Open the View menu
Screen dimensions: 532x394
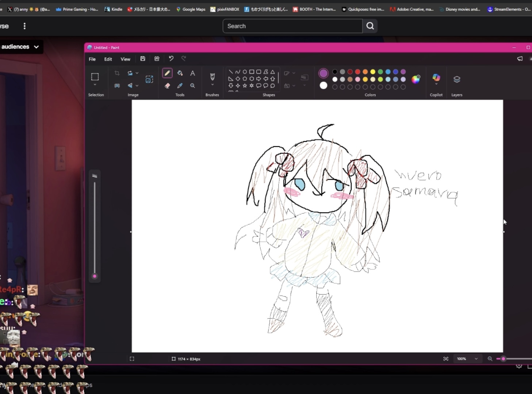click(x=125, y=59)
